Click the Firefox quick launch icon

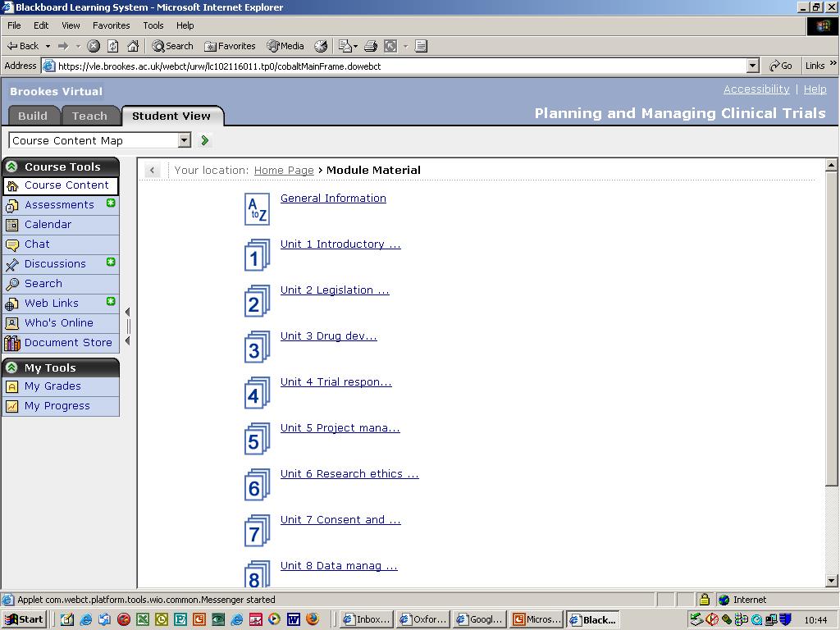313,619
